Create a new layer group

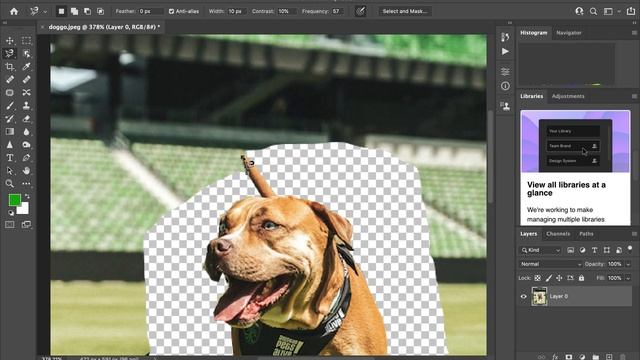pos(596,357)
